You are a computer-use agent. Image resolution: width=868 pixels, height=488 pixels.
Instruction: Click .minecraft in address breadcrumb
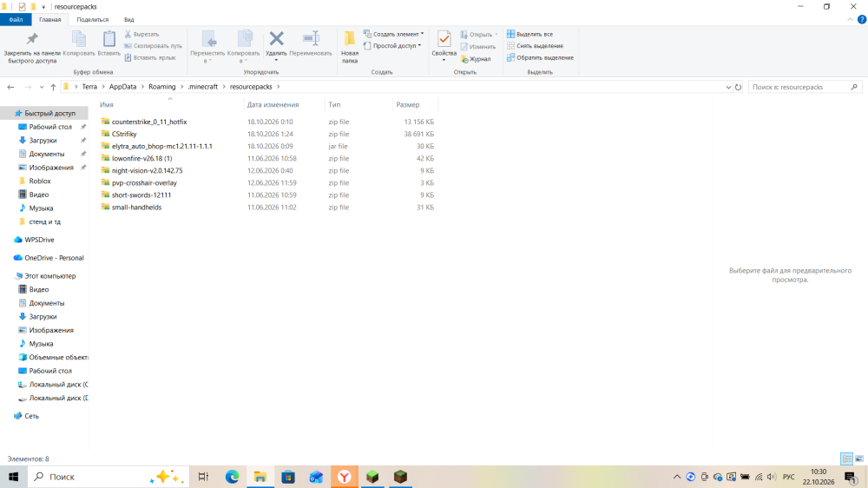pos(202,87)
